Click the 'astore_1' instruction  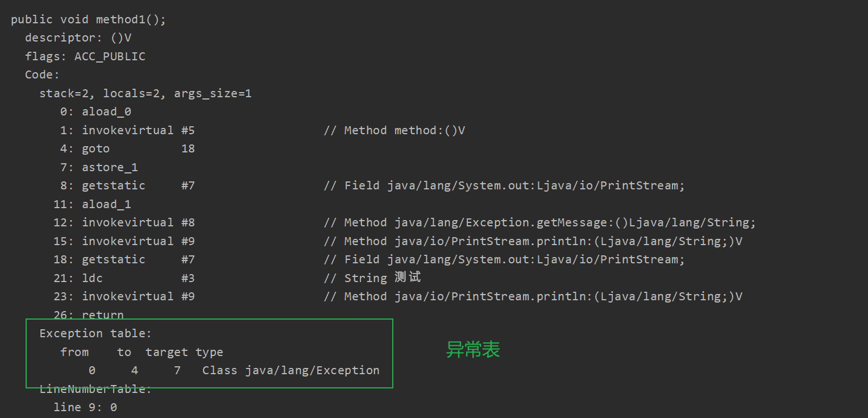click(x=110, y=167)
